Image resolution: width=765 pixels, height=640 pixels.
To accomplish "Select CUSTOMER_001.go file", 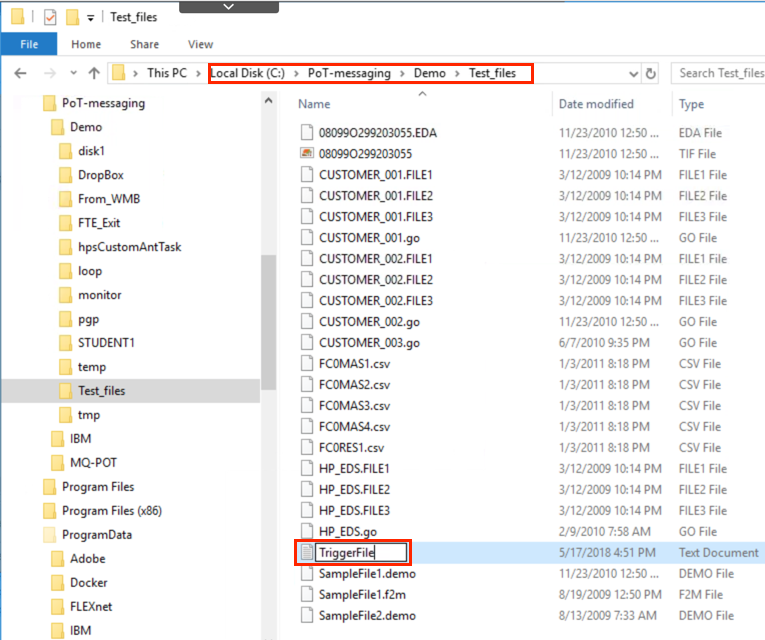I will point(369,238).
